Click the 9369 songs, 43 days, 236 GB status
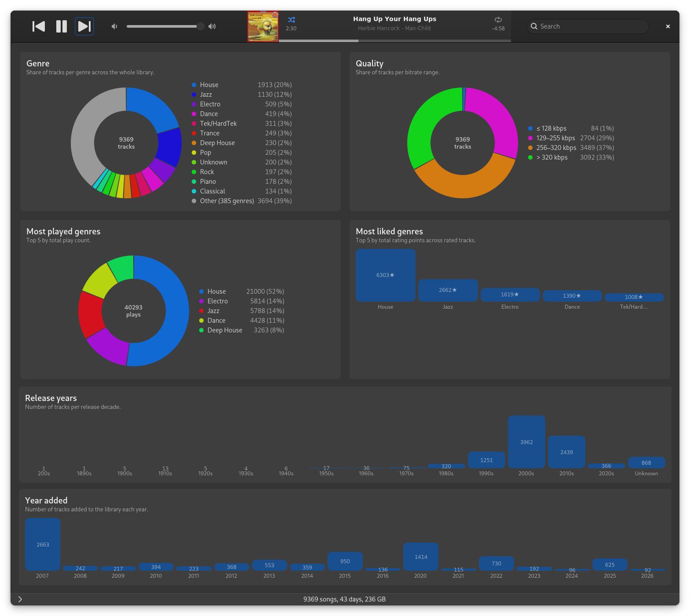This screenshot has width=690, height=616. (x=344, y=599)
